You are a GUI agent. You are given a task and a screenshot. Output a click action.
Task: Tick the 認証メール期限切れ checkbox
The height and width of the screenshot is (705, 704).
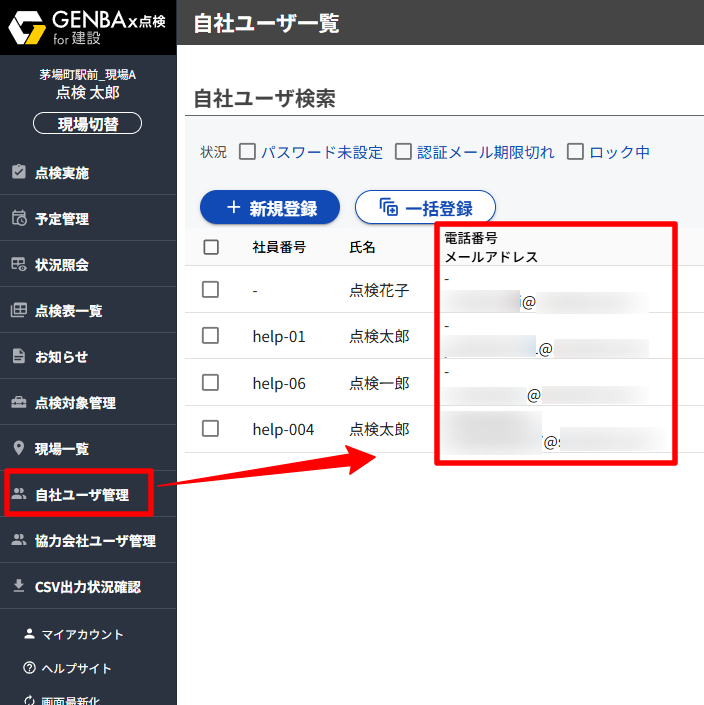click(x=404, y=152)
